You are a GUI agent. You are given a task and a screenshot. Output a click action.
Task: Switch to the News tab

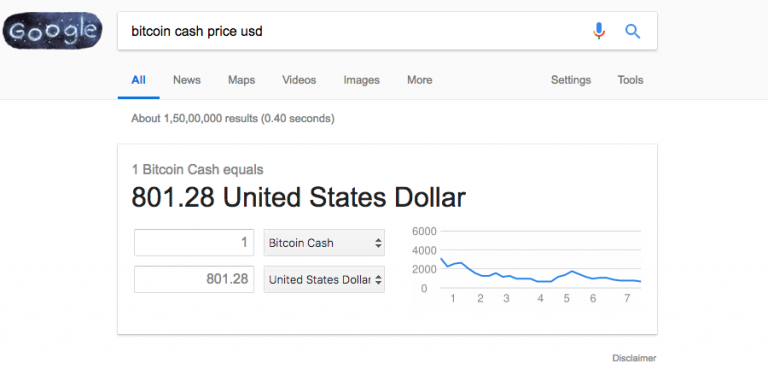coord(187,80)
